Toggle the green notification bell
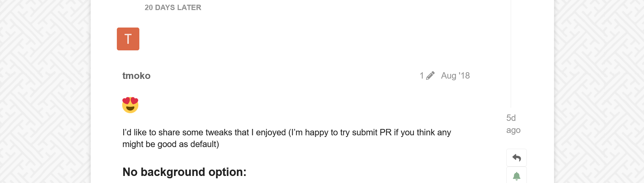Viewport: 644px width, 183px height. point(516,176)
